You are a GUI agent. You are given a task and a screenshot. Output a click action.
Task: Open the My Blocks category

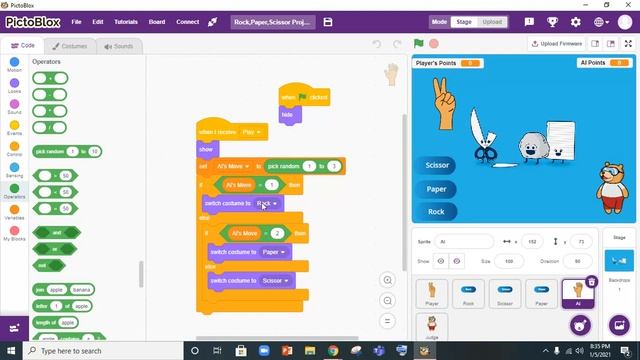coord(14,233)
